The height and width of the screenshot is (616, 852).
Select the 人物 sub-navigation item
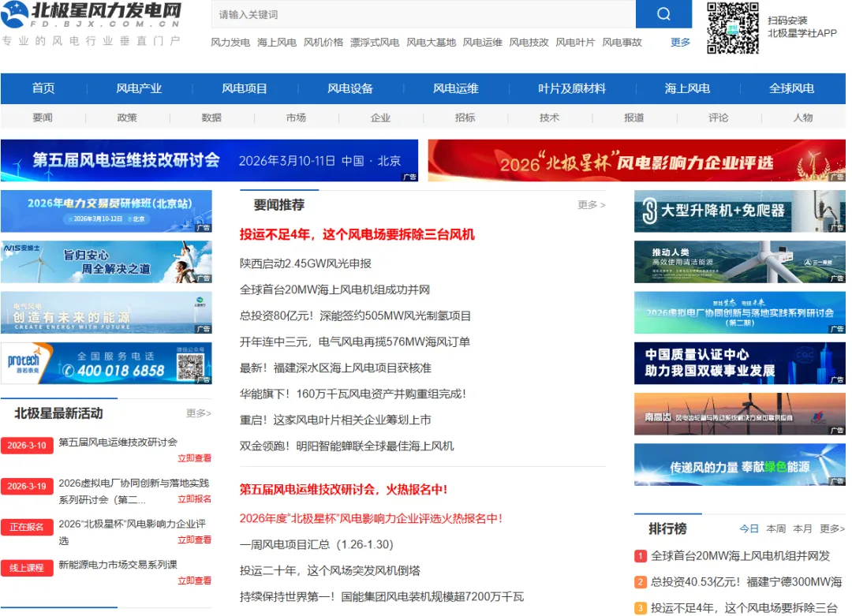coord(803,118)
